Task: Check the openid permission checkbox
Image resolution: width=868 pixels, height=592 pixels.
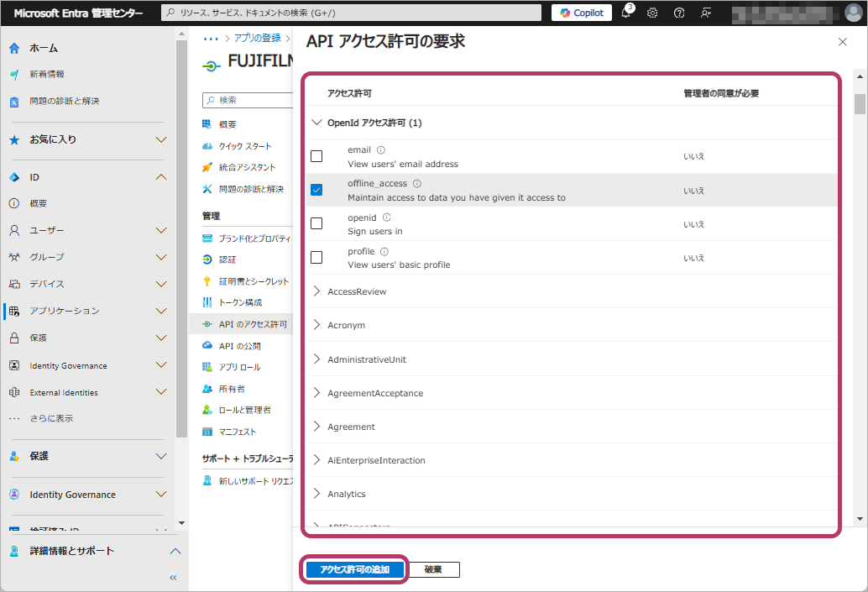Action: click(x=316, y=223)
